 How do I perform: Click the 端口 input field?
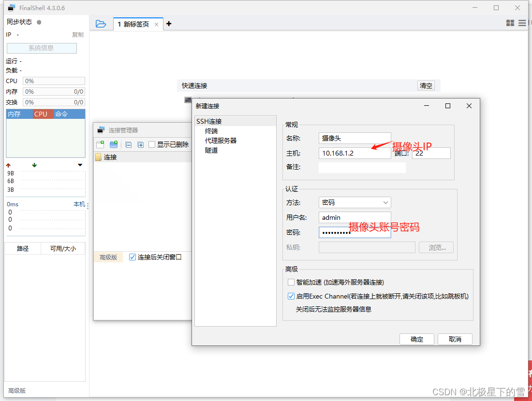[x=431, y=153]
